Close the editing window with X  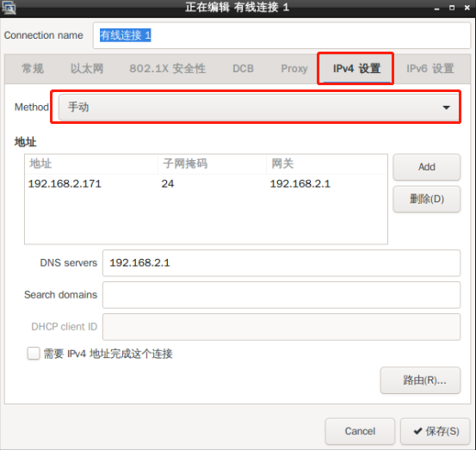[467, 8]
